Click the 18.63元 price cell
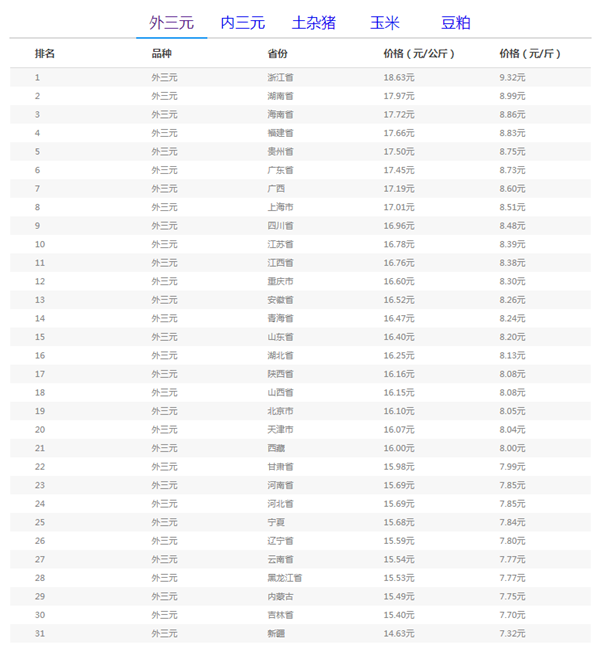600x658 pixels. (x=399, y=77)
